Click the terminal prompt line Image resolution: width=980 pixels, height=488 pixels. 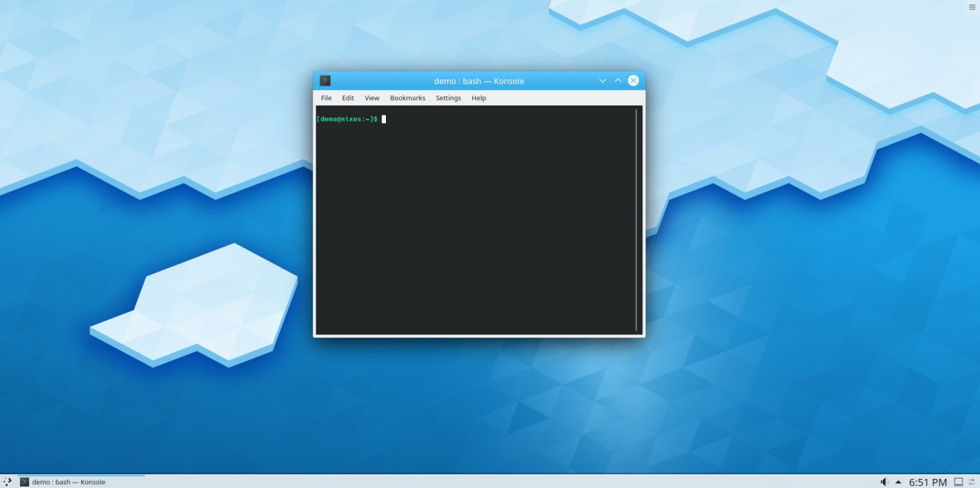point(351,119)
